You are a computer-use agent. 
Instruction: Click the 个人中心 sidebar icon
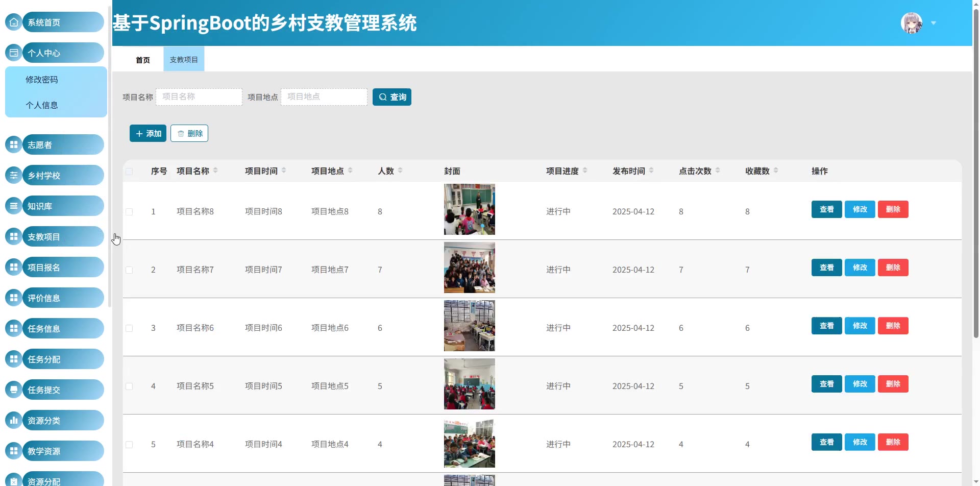pos(14,53)
